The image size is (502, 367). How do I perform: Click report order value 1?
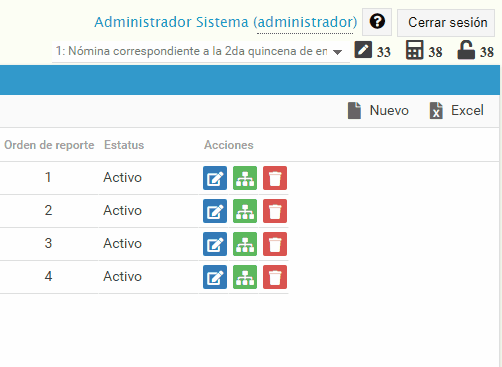[48, 177]
